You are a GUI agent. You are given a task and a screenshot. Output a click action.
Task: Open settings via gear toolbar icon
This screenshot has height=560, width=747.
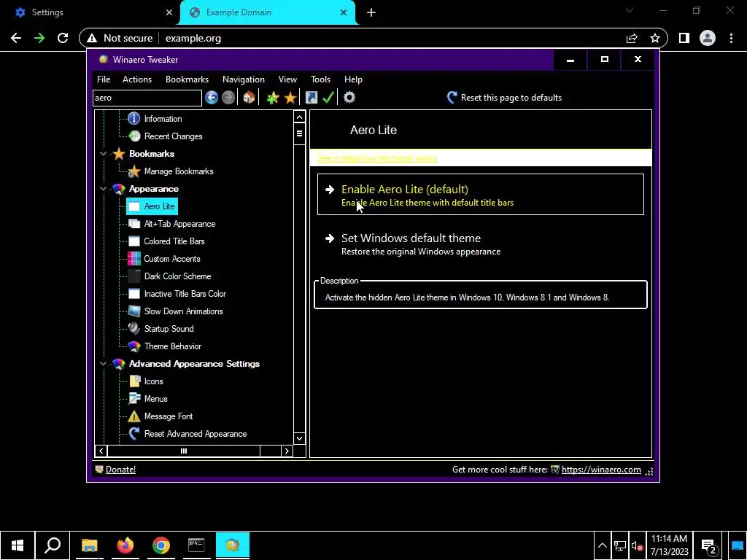coord(349,98)
